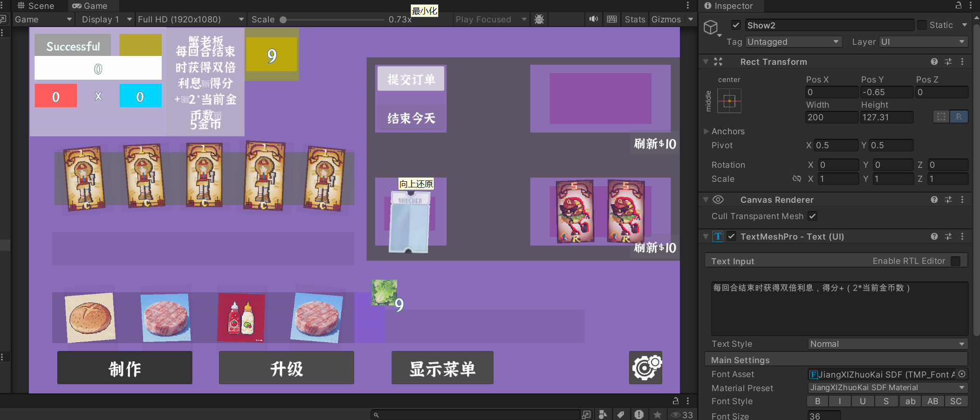The width and height of the screenshot is (980, 420).
Task: Toggle constrained proportions scale link icon
Action: click(x=797, y=179)
